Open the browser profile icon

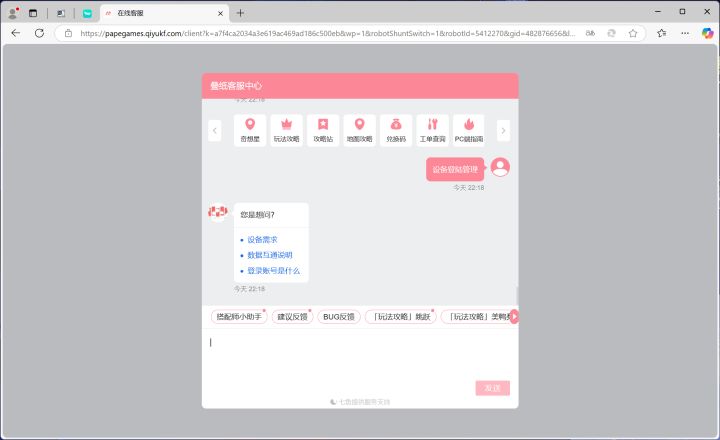coord(13,13)
